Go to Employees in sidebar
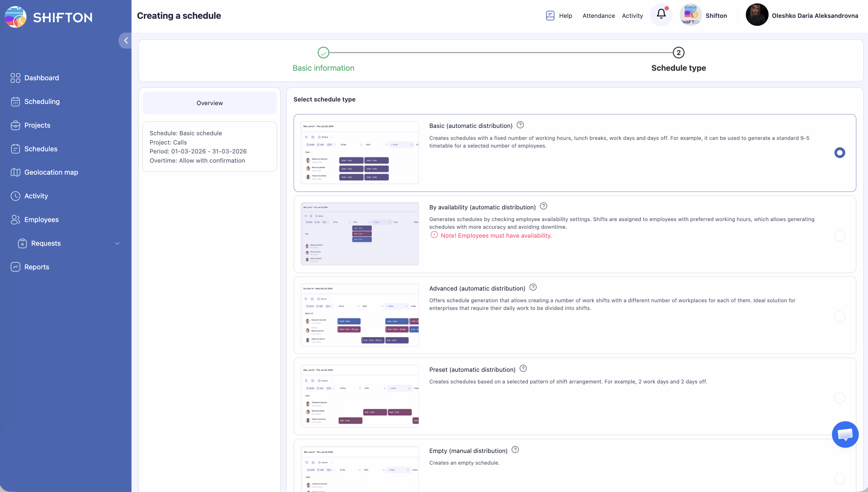This screenshot has width=868, height=492. coord(41,220)
